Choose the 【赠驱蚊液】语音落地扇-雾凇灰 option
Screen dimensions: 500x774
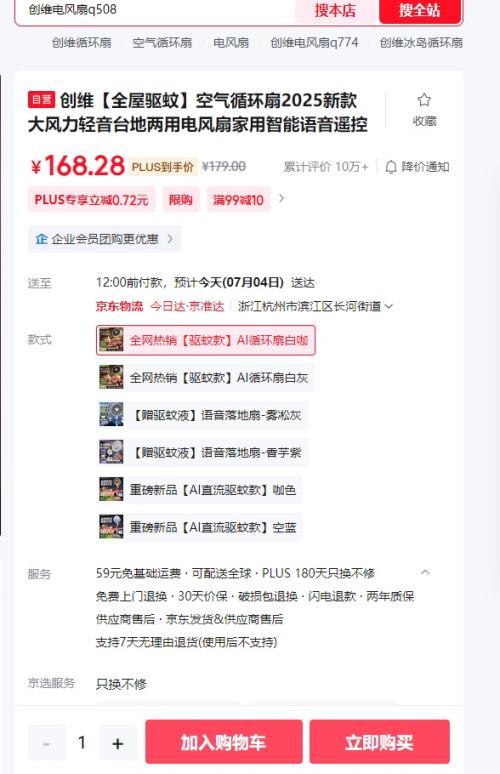pyautogui.click(x=202, y=415)
